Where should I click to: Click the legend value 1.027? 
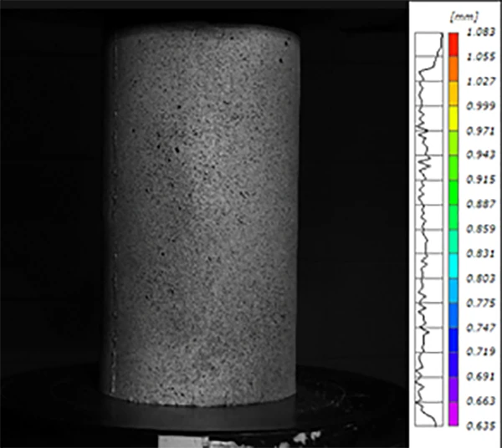(481, 81)
